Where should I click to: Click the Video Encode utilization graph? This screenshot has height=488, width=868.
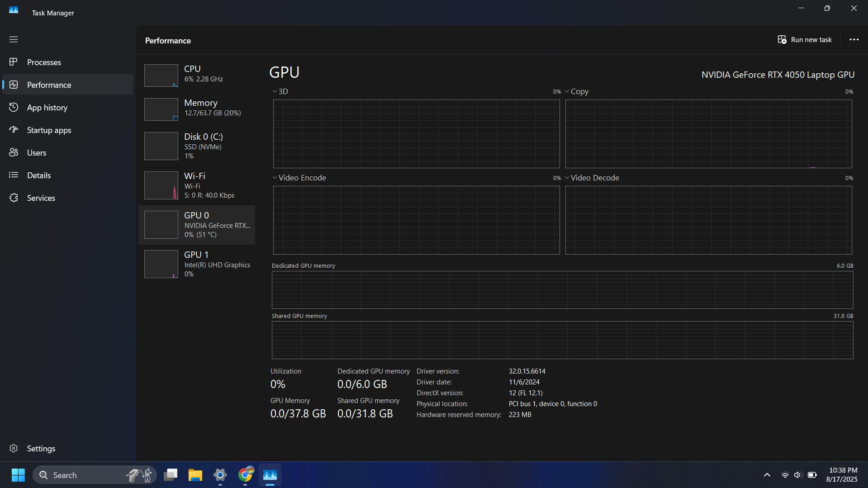coord(416,220)
